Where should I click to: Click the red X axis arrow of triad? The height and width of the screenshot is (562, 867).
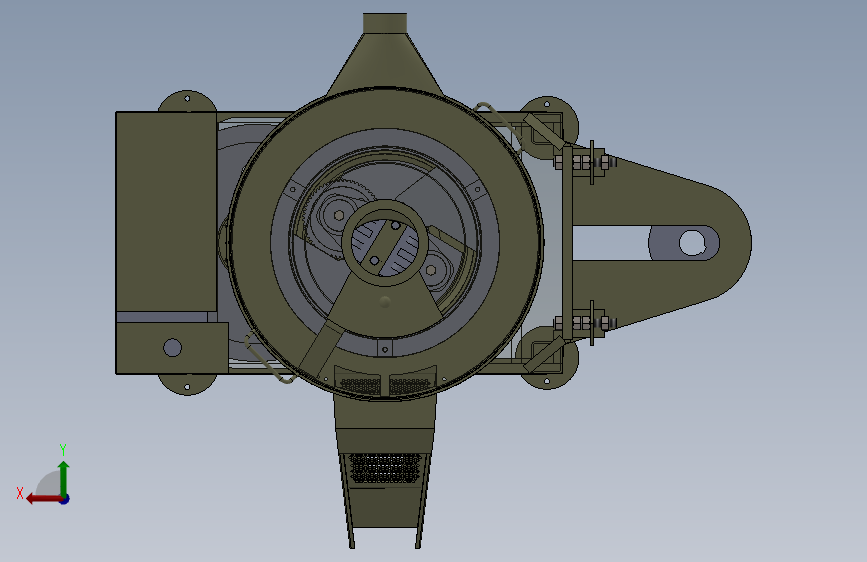[x=43, y=499]
